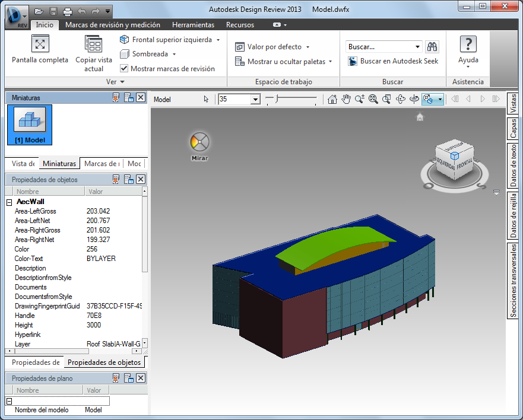Click Pantalla completa full screen icon
Image resolution: width=523 pixels, height=420 pixels.
coord(40,44)
